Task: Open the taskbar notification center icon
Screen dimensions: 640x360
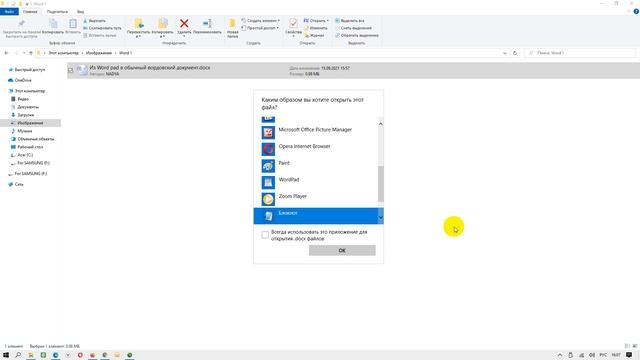Action: (629, 355)
